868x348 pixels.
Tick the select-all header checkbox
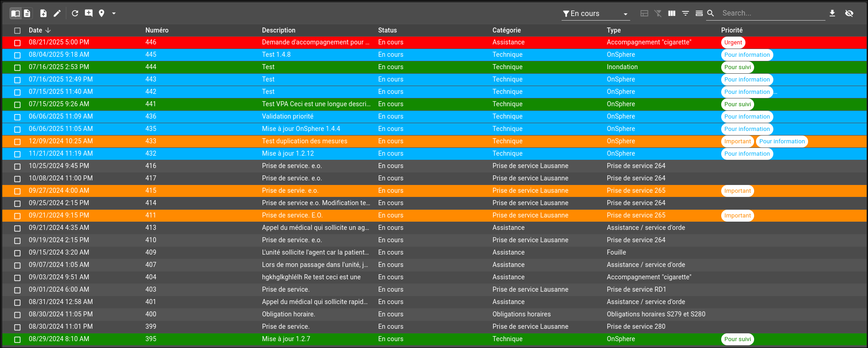click(x=17, y=30)
